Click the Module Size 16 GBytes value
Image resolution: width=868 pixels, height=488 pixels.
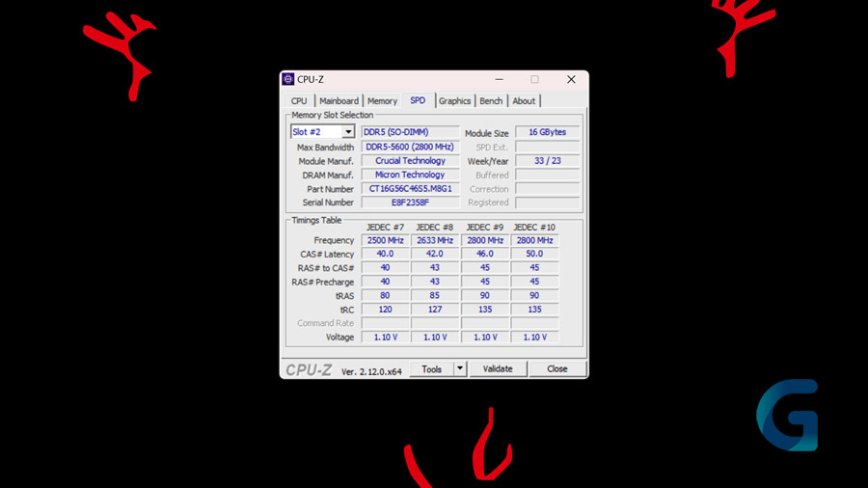pyautogui.click(x=548, y=132)
